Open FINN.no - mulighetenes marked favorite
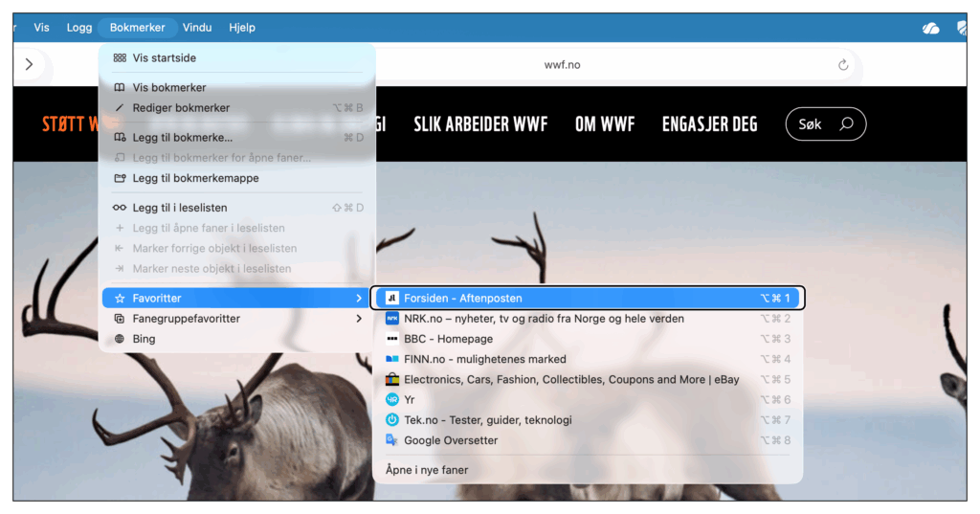Image resolution: width=980 pixels, height=514 pixels. click(588, 359)
